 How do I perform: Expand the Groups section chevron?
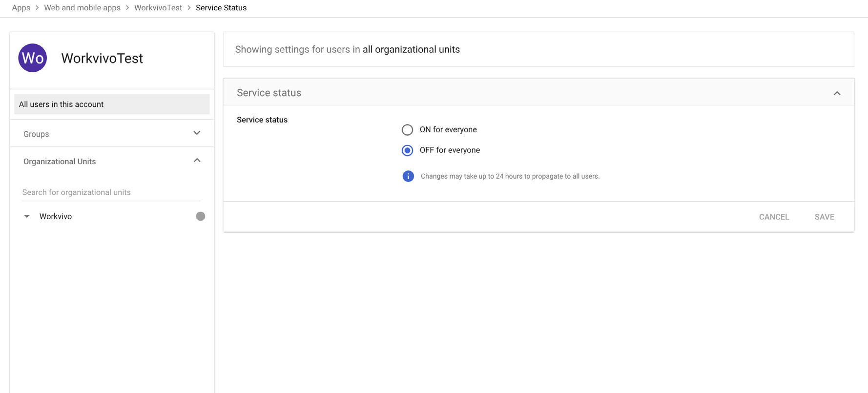pos(197,133)
